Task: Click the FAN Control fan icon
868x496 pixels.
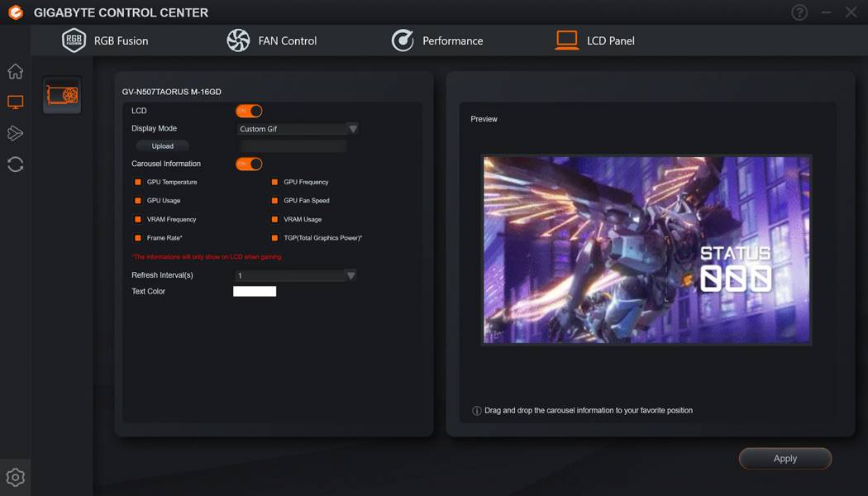Action: point(238,41)
